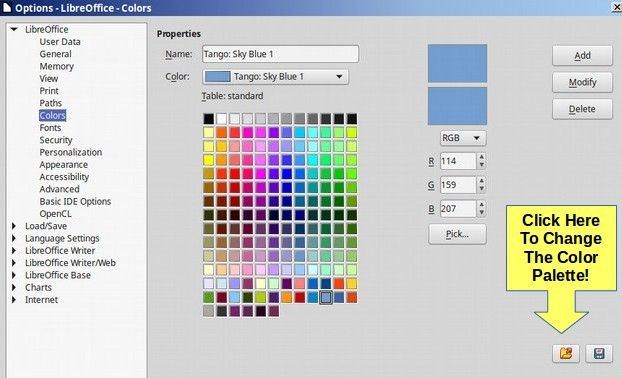Click the Modify button
This screenshot has width=622, height=378.
coord(582,83)
